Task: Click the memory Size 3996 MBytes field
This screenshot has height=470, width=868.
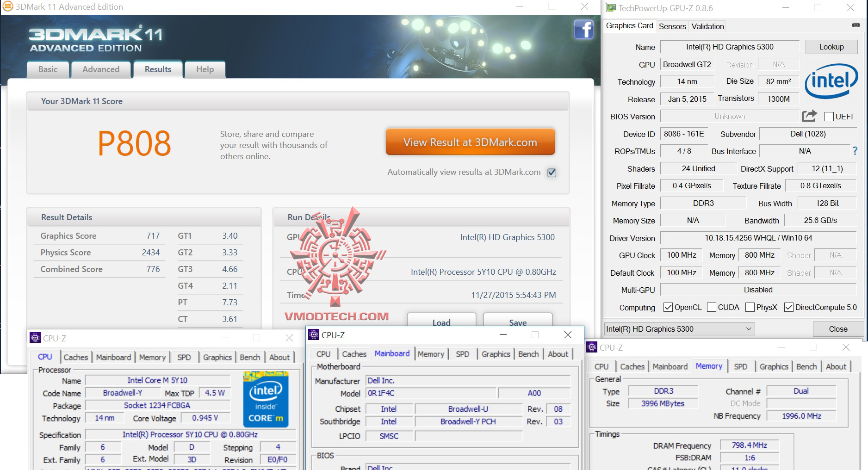Action: pos(663,403)
